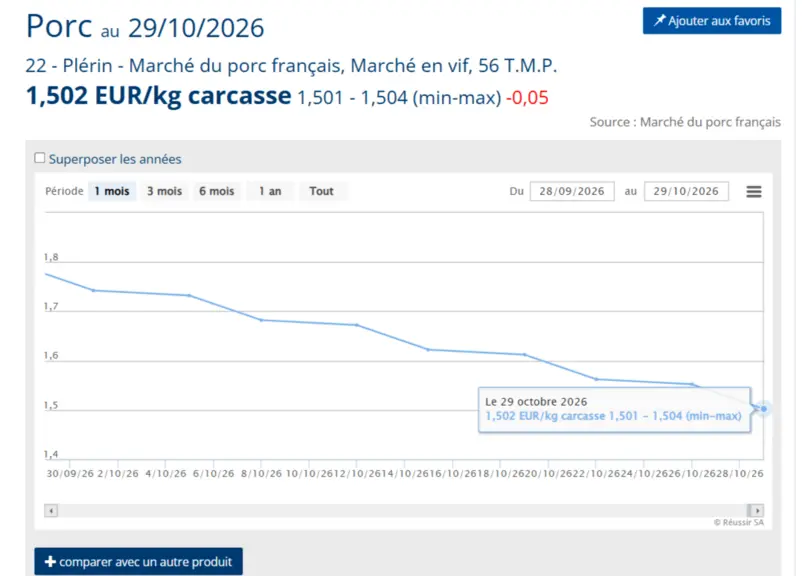Click the chart scrollbar right arrow
802x576 pixels.
757,511
